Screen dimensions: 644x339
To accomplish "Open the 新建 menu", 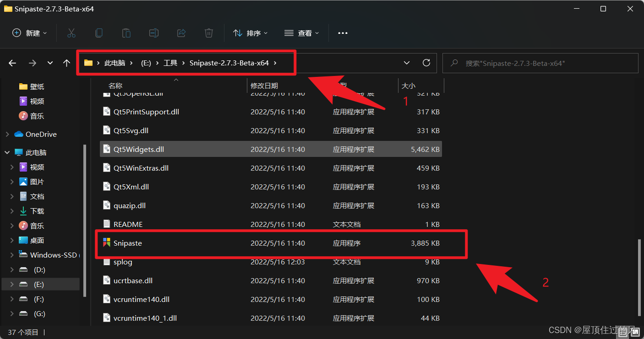I will click(29, 32).
